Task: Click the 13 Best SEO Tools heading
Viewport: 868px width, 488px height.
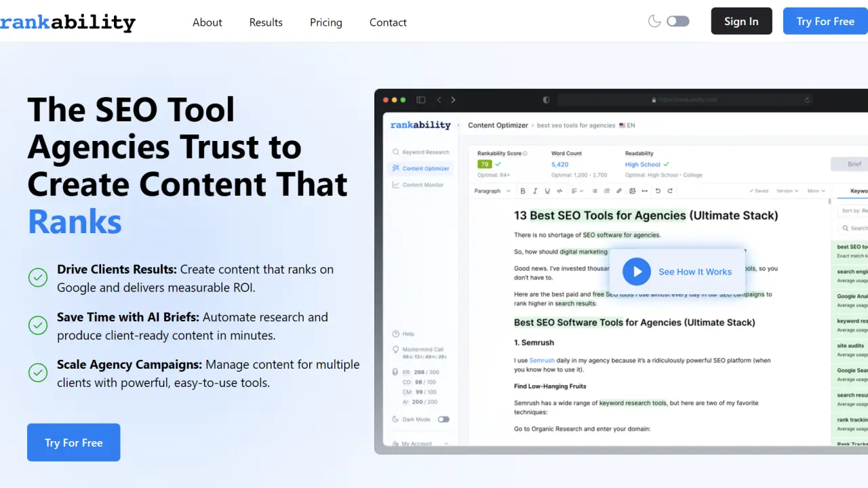Action: click(x=646, y=216)
